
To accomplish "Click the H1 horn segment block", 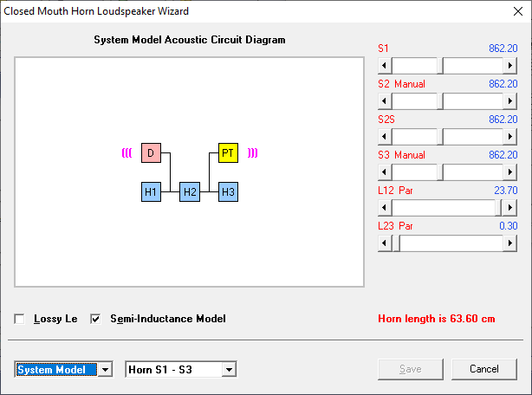I will [151, 192].
